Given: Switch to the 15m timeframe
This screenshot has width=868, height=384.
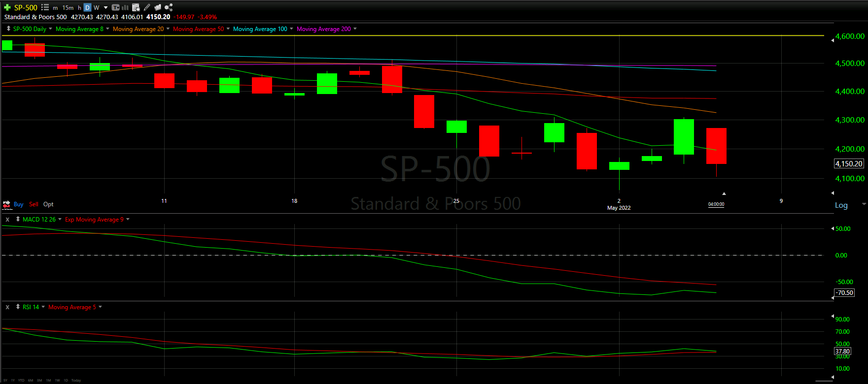Looking at the screenshot, I should tap(68, 8).
